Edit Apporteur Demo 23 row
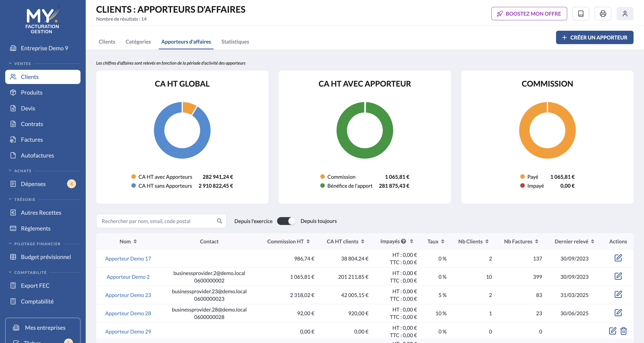The height and width of the screenshot is (343, 644). 618,294
